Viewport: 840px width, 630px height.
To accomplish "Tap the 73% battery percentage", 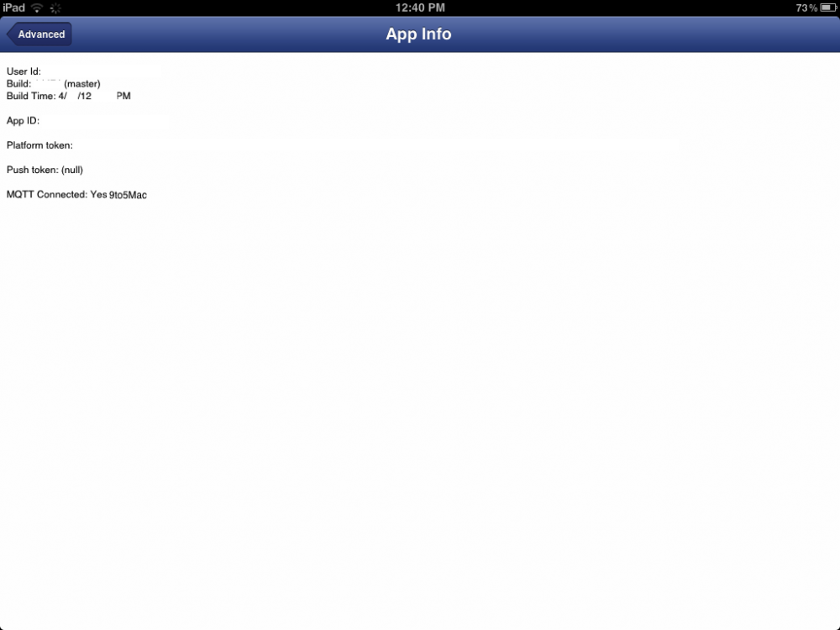I will tap(806, 8).
